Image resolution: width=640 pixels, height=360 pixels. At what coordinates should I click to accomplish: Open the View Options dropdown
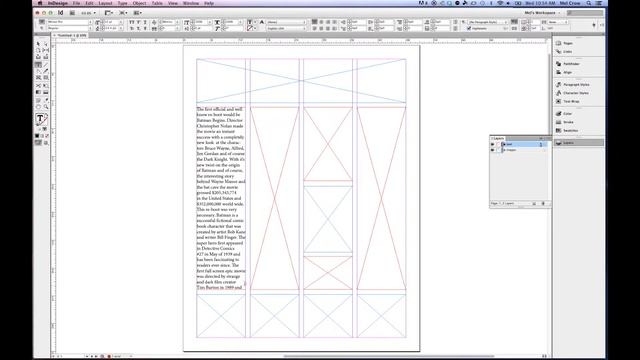109,13
